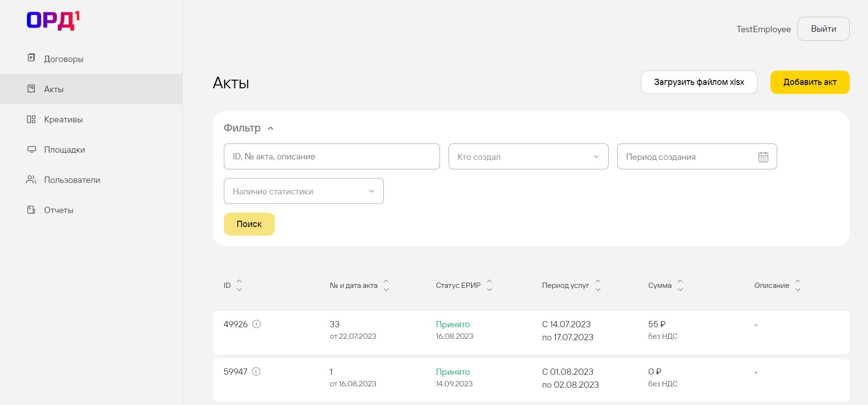Sort by Описание column arrows
The width and height of the screenshot is (868, 405).
[798, 285]
